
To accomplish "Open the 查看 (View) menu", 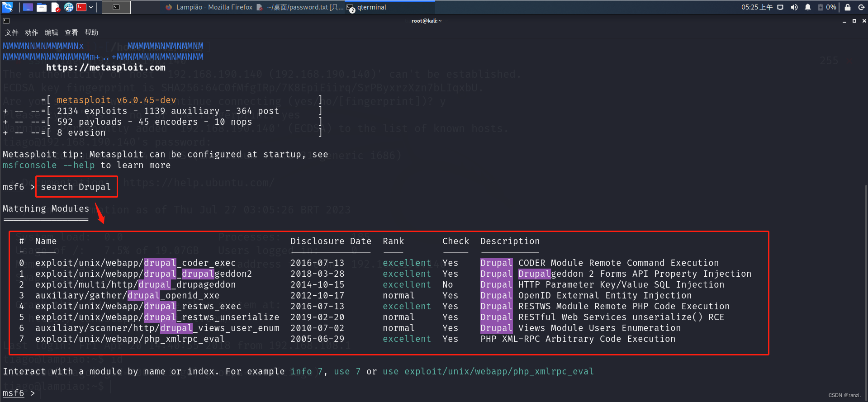I will point(71,33).
